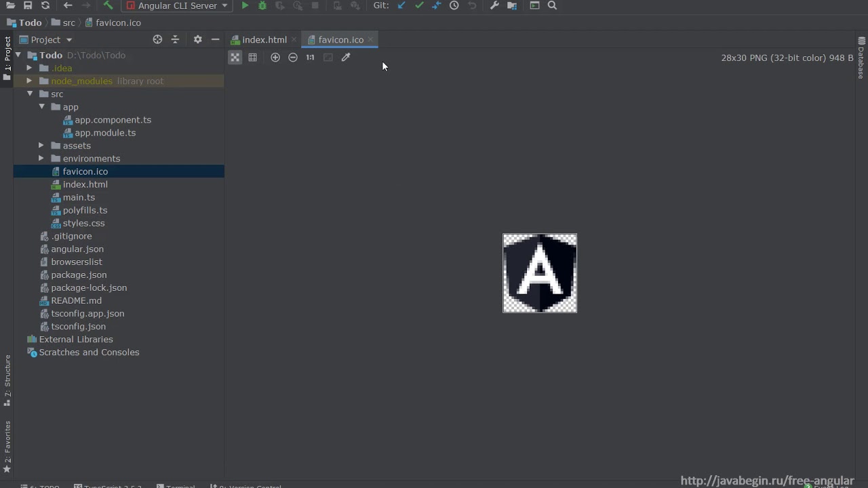Toggle chessboard transparency background in image viewer

(235, 58)
